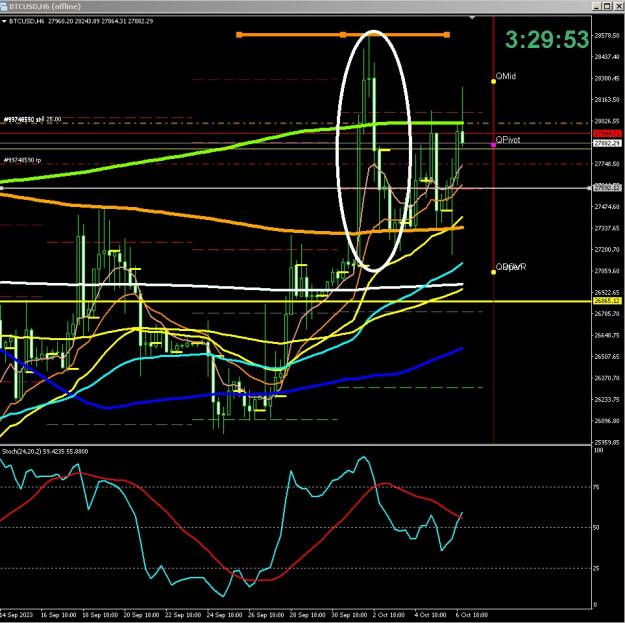Select the #99748590 tp order line label
Viewport: 625px width, 623px height.
point(22,160)
